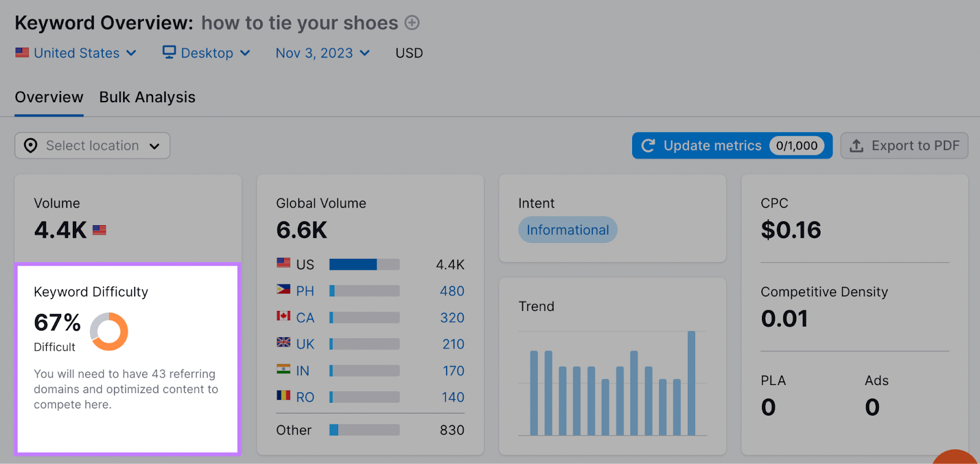Click the refresh icon on Update metrics
Viewport: 980px width, 464px height.
tap(648, 146)
